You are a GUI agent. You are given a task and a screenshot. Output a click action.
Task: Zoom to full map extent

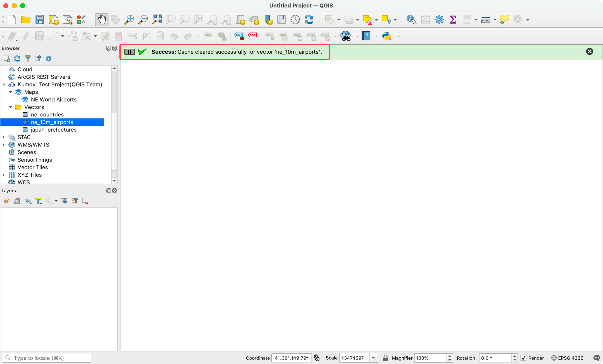157,20
